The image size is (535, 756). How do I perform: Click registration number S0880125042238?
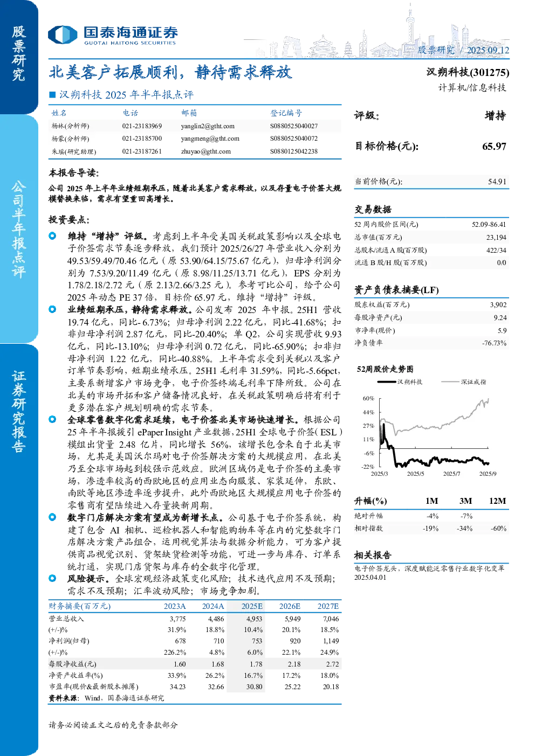tap(294, 151)
